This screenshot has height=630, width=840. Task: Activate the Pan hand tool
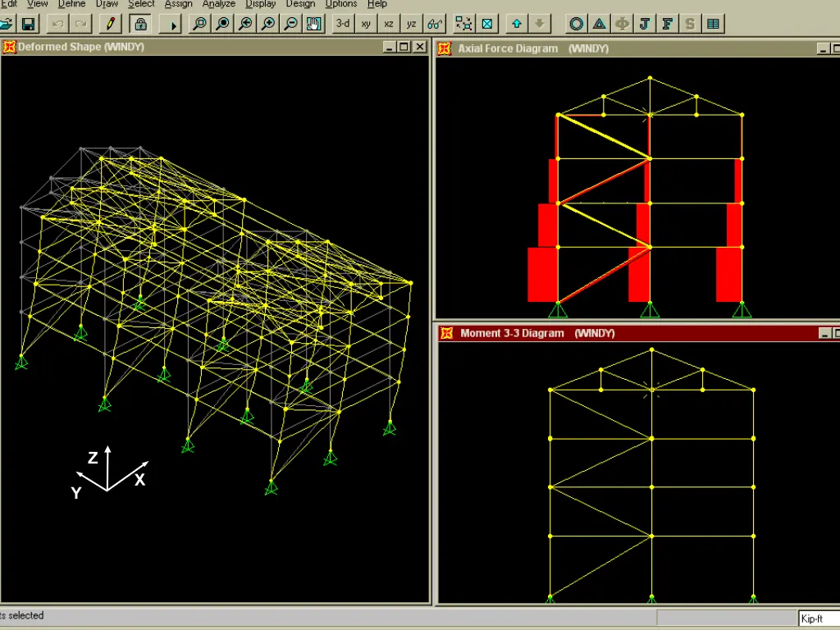(314, 25)
